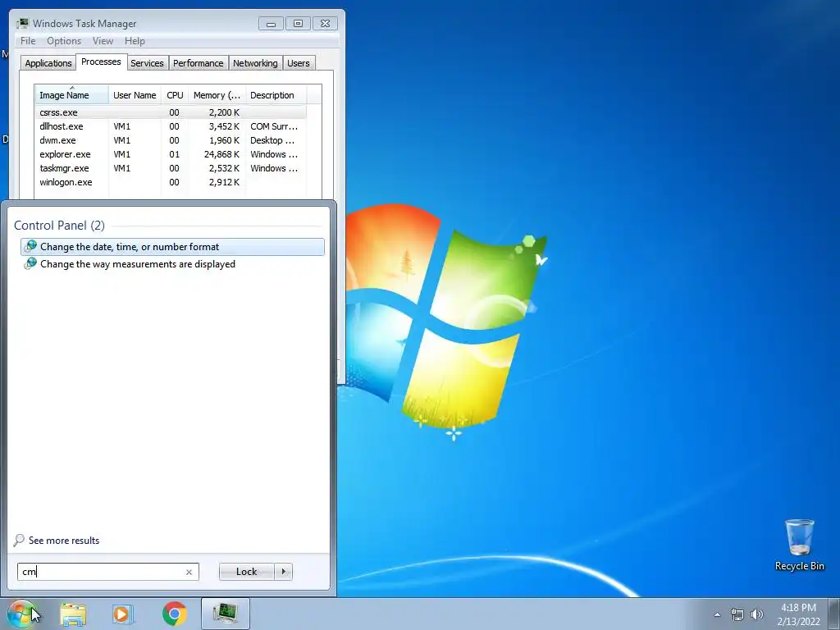Click into the Start menu search field
Screen dimensions: 840x630
point(107,572)
